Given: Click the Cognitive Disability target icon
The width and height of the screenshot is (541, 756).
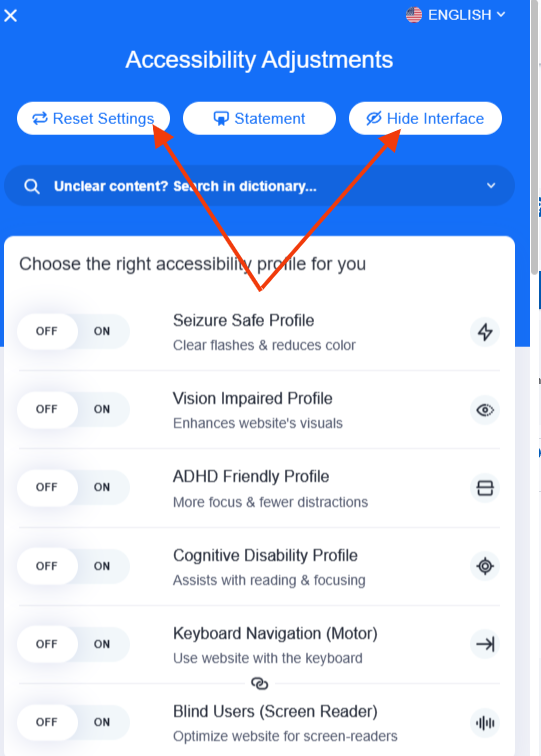Looking at the screenshot, I should click(485, 566).
